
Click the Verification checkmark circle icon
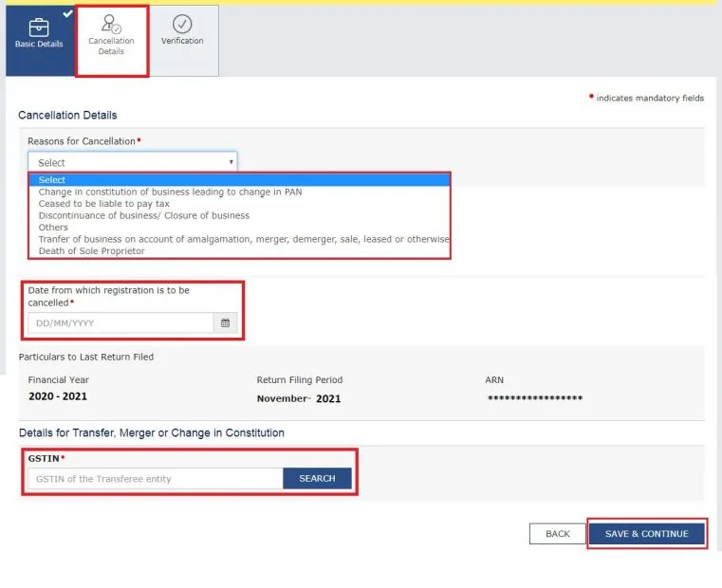pyautogui.click(x=182, y=24)
